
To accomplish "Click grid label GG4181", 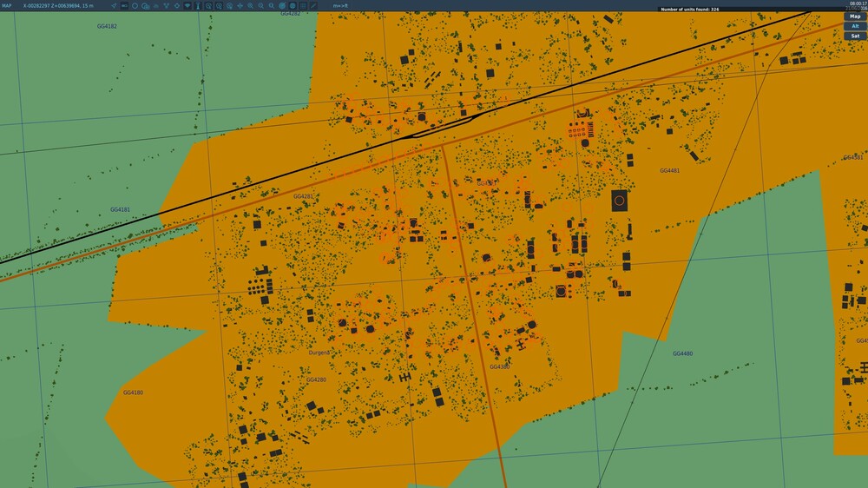I will point(120,209).
